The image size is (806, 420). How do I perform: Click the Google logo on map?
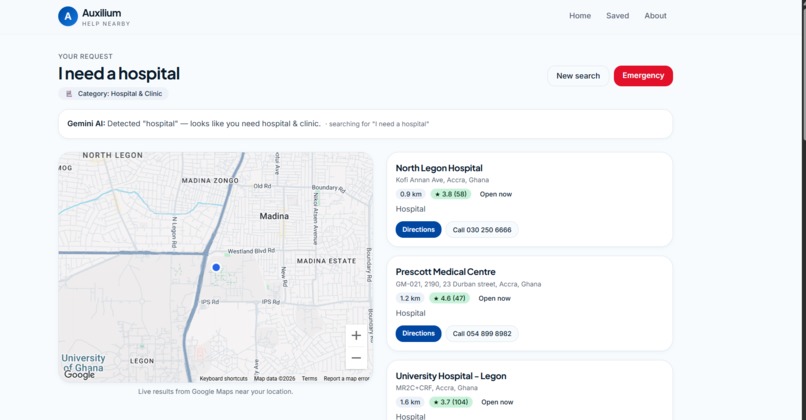point(79,375)
